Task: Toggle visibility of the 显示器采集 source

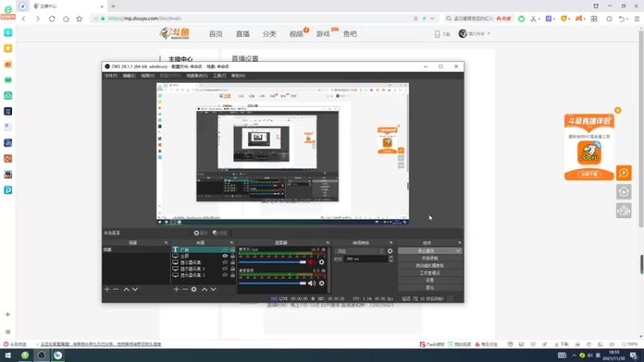Action: [225, 262]
